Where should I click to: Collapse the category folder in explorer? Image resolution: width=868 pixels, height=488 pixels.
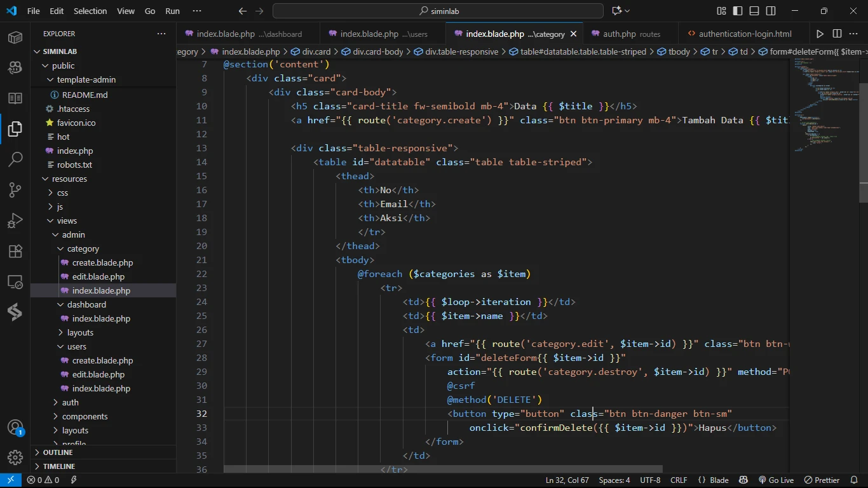pos(83,248)
